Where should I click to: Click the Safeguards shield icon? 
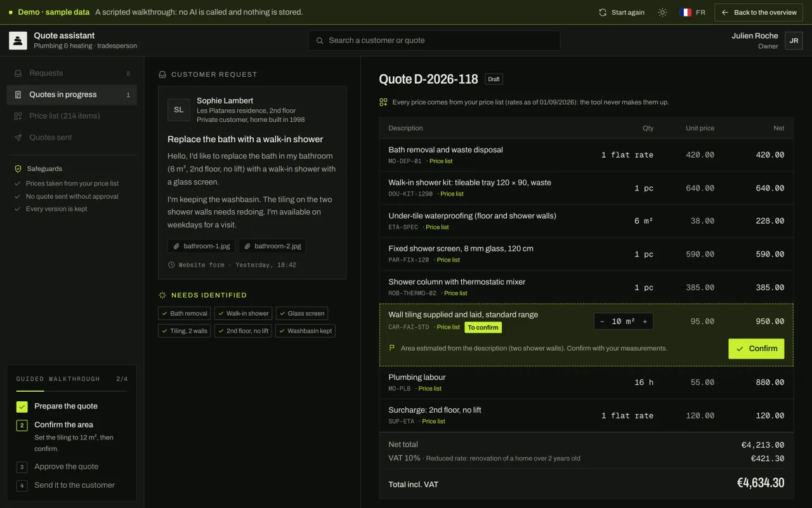(x=18, y=169)
